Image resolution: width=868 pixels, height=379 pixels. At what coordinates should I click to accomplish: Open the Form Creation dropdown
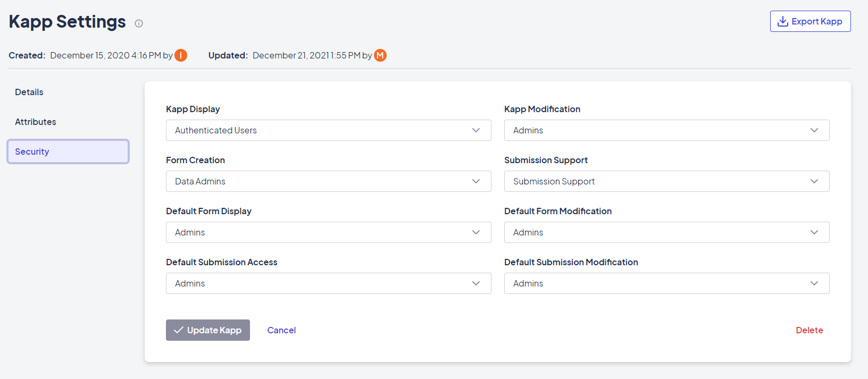click(x=328, y=181)
